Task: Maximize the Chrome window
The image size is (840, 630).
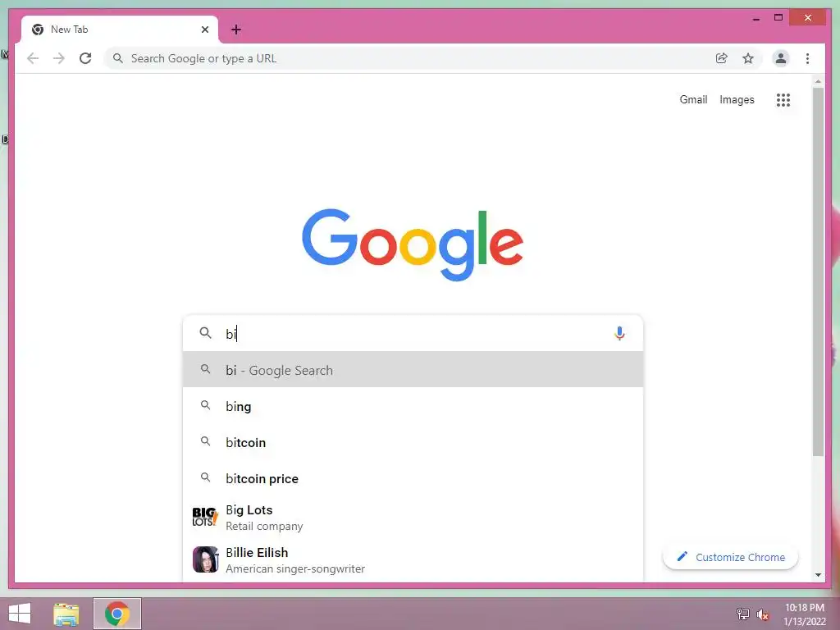Action: click(778, 18)
